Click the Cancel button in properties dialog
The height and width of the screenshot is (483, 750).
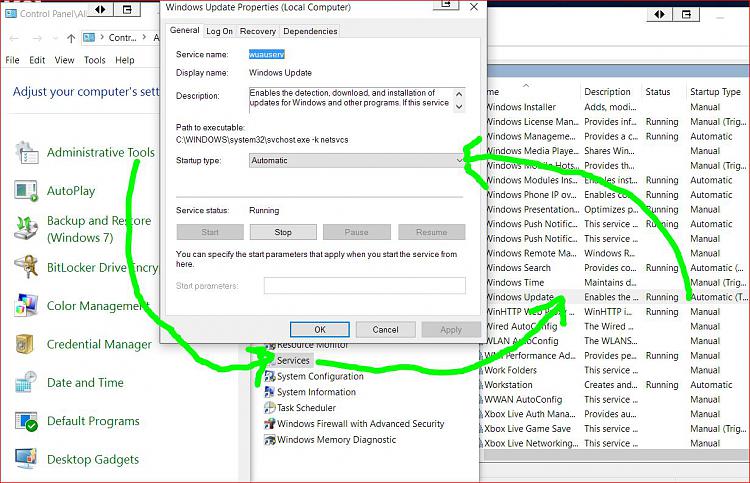pyautogui.click(x=386, y=329)
